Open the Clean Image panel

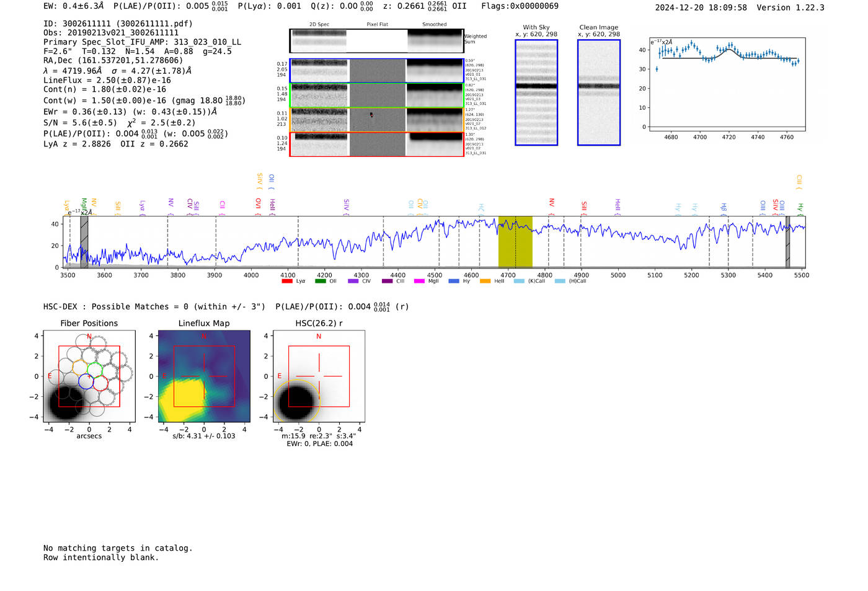coord(599,93)
